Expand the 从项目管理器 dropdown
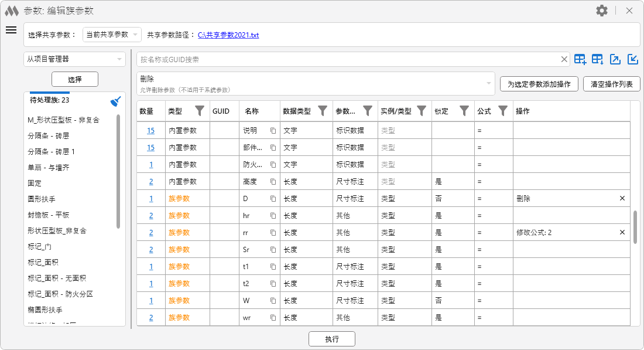 [x=74, y=59]
